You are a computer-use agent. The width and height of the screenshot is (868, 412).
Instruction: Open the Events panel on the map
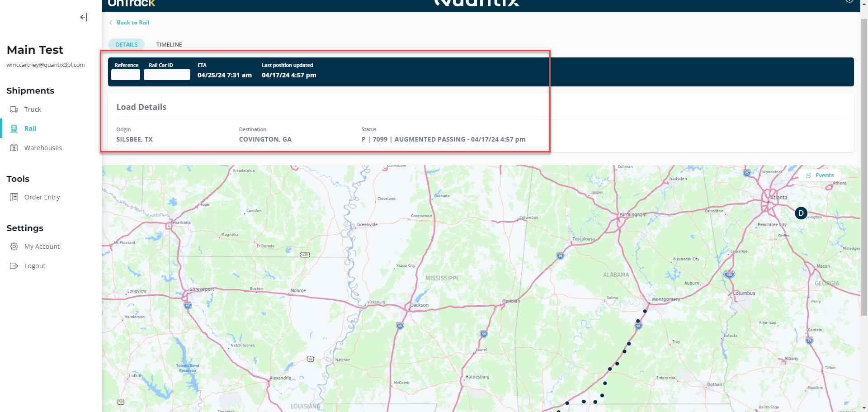820,175
